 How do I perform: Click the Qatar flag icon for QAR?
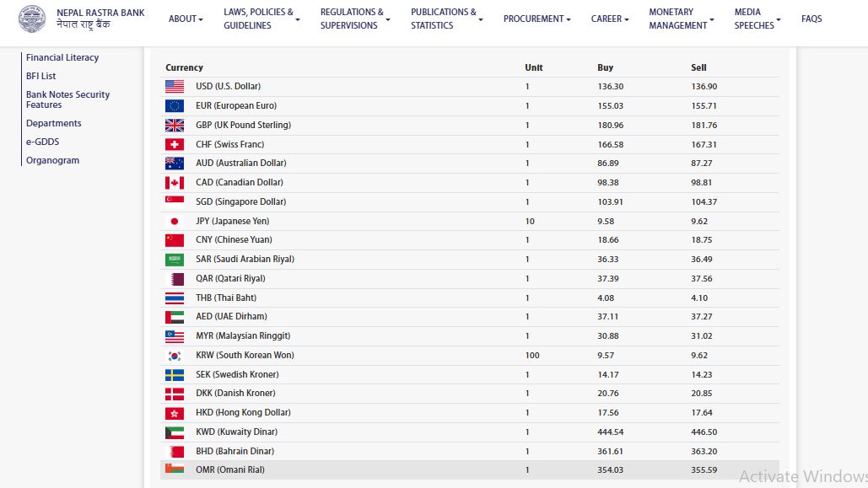(175, 279)
